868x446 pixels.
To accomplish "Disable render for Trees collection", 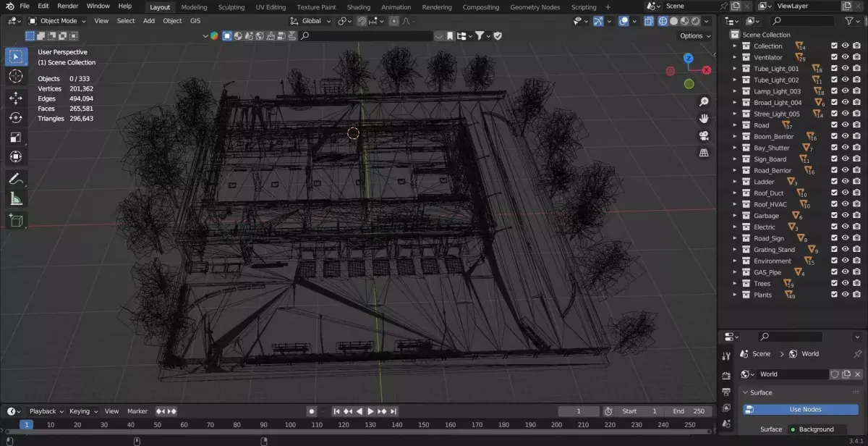I will 856,284.
